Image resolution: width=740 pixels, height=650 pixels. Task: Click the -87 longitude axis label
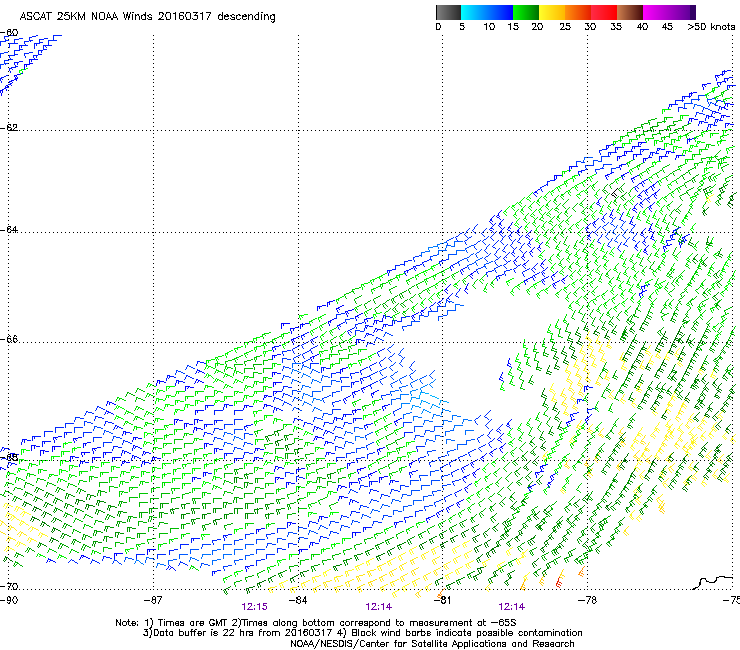pos(153,600)
